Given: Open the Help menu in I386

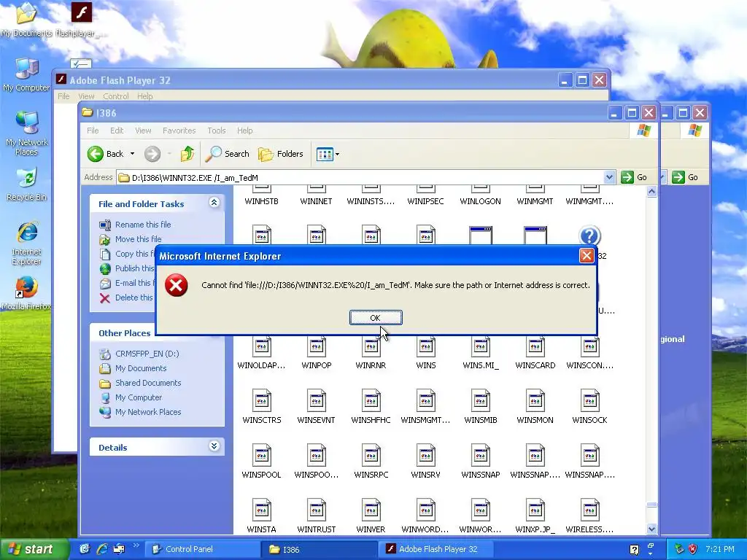Looking at the screenshot, I should (x=245, y=131).
